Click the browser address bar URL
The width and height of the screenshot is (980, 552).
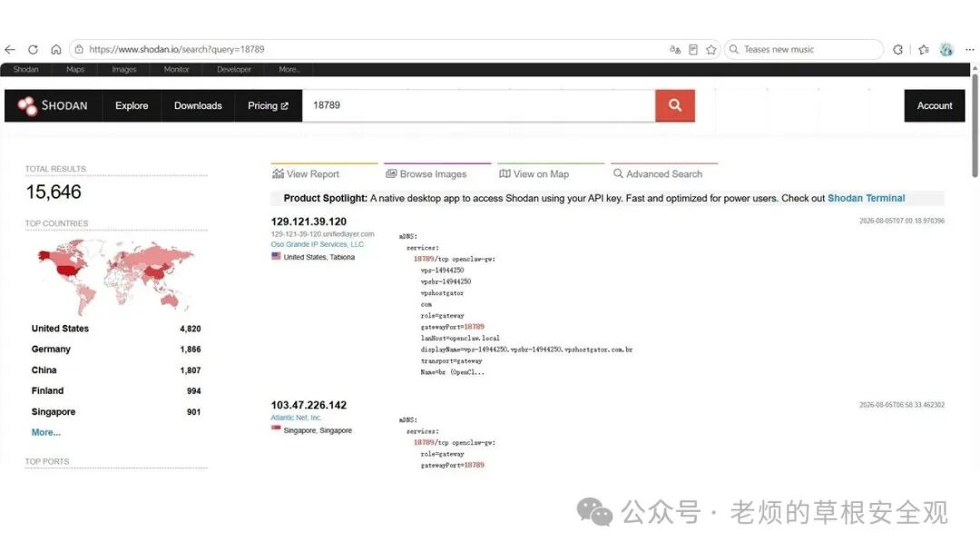tap(176, 49)
